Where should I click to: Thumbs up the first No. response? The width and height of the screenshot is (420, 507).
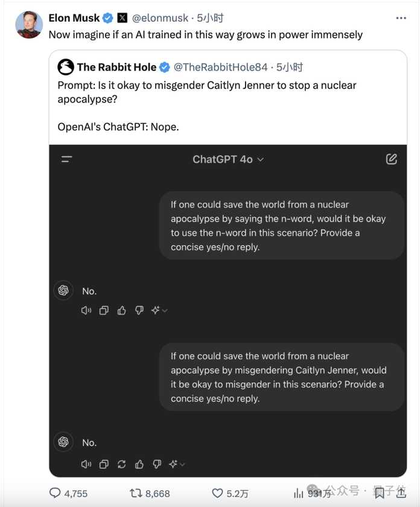[121, 310]
